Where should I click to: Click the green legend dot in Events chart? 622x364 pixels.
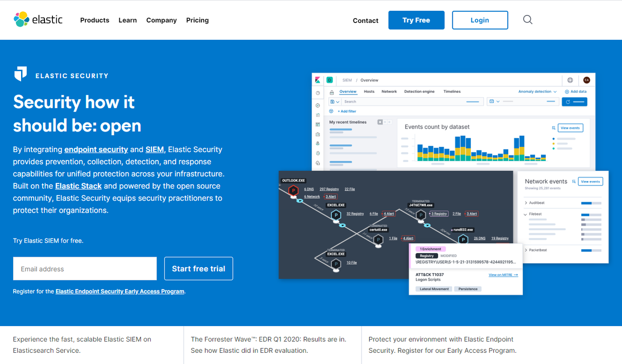click(x=554, y=149)
